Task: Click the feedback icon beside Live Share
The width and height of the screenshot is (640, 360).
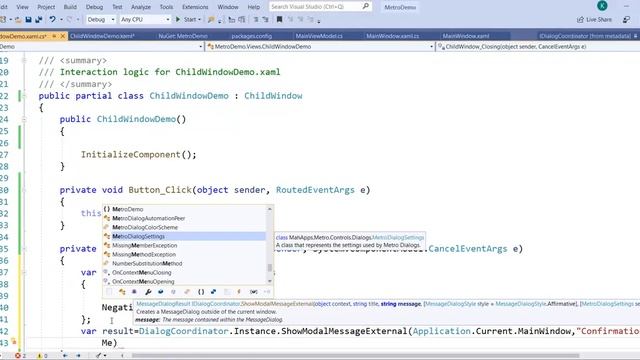Action: coord(626,19)
